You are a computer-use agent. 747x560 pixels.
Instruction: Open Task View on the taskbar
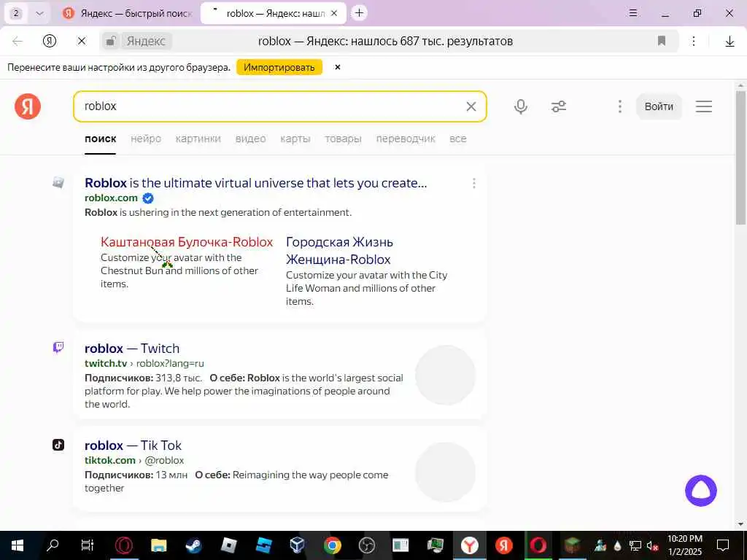coord(88,545)
